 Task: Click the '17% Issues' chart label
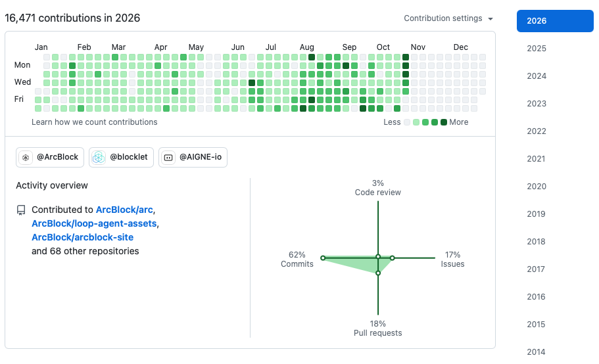click(x=452, y=260)
